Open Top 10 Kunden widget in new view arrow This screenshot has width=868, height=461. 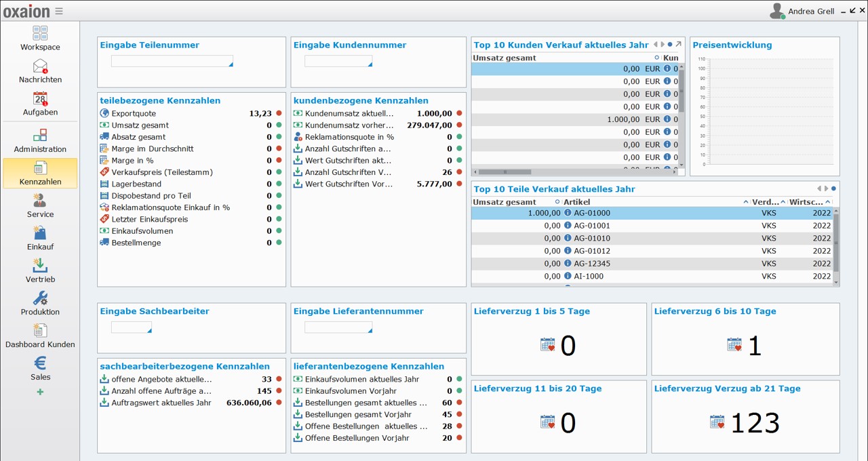tap(678, 45)
